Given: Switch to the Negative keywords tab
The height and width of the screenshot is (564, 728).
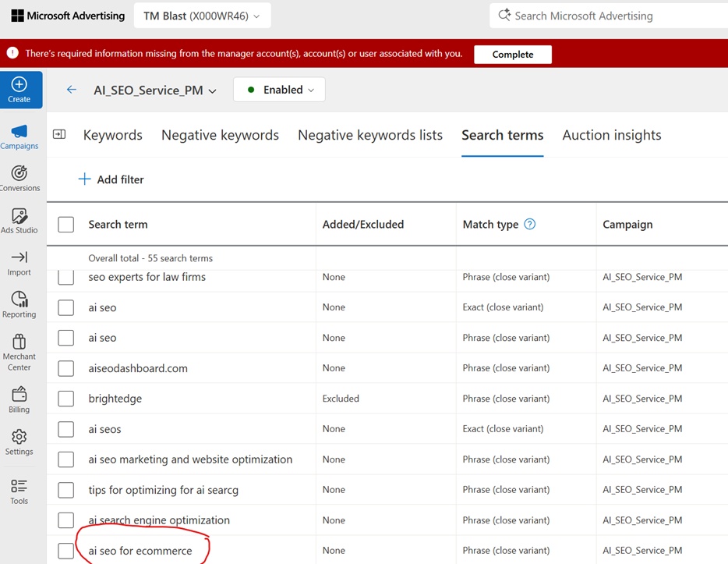Looking at the screenshot, I should (x=220, y=135).
